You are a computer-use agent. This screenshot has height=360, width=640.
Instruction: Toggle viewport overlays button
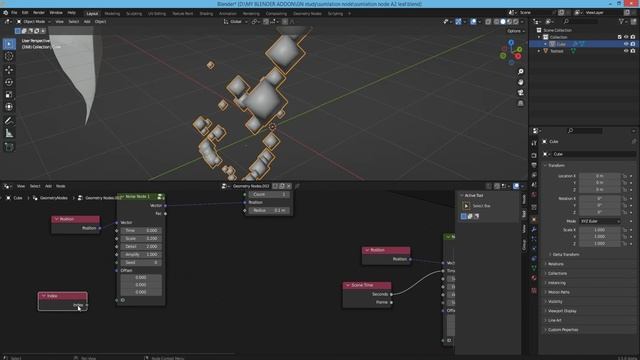(x=473, y=22)
